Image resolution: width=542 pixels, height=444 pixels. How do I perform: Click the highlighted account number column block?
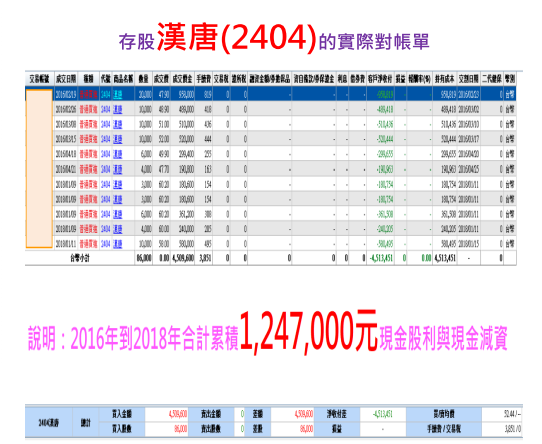39,168
